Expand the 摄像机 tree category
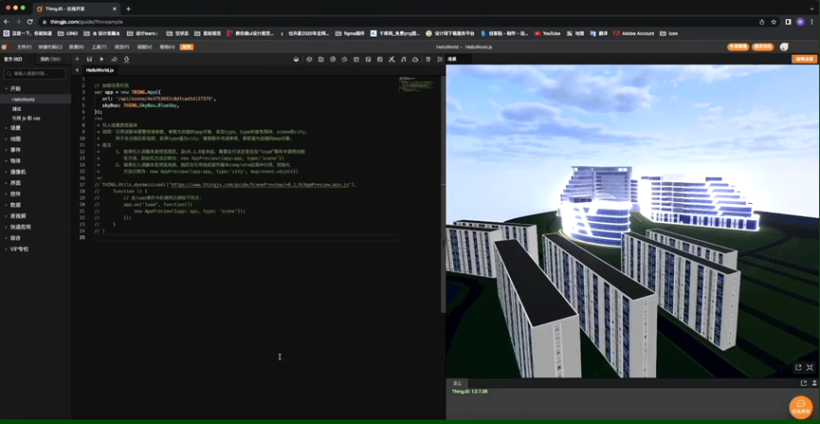The image size is (820, 424). click(x=17, y=172)
